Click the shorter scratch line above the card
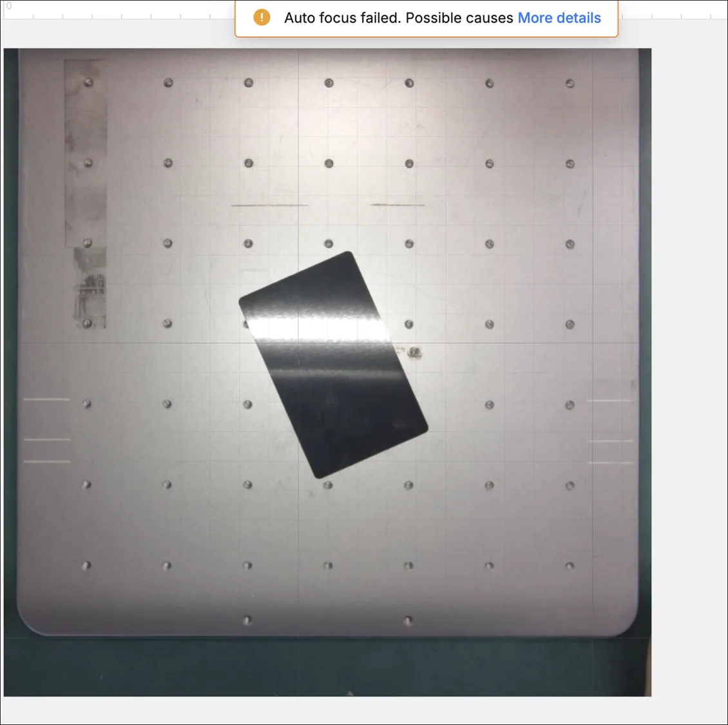 (398, 204)
